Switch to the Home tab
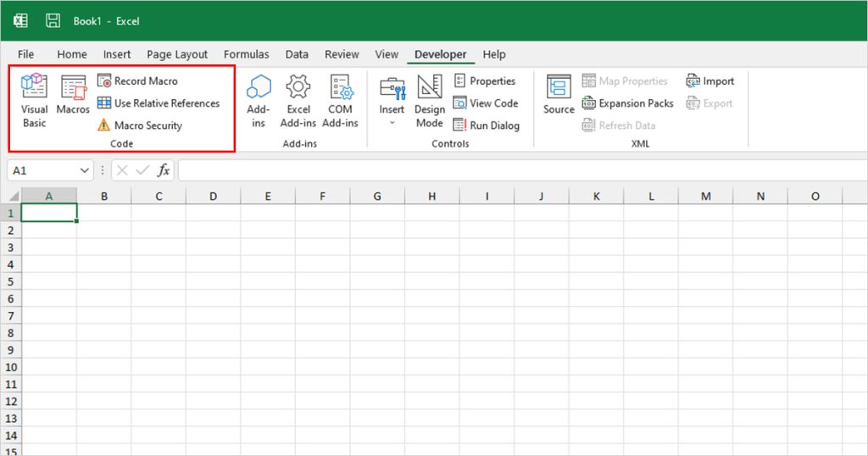The width and height of the screenshot is (868, 456). (72, 54)
